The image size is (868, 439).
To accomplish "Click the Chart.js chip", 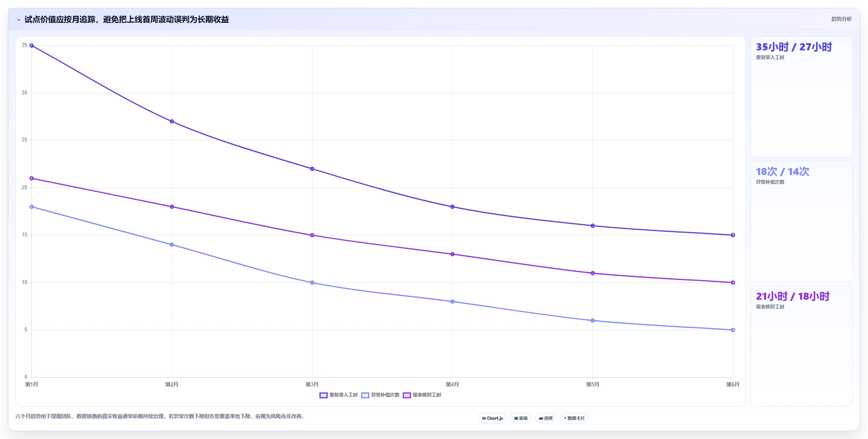I will (x=492, y=418).
